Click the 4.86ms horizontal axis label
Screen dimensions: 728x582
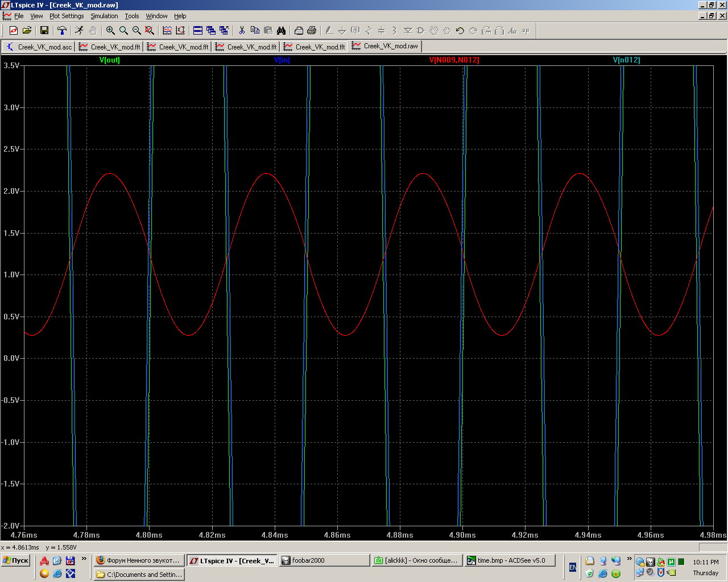point(337,535)
